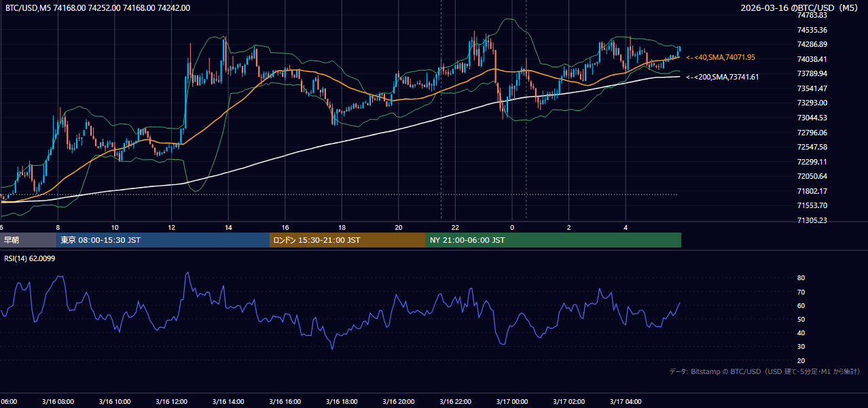Click hour label 0 below the price chart
This screenshot has height=408, width=868.
512,227
